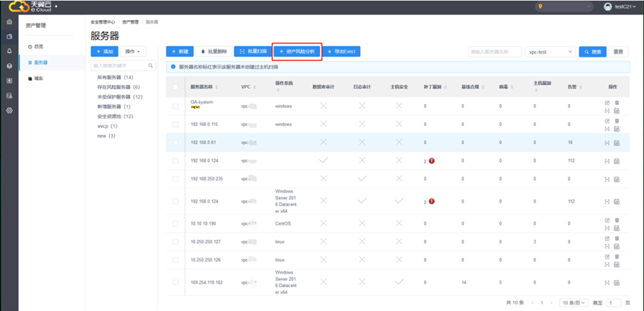Viewport: 644px width, 311px height.
Task: Click the testC21 user avatar
Action: [x=607, y=7]
